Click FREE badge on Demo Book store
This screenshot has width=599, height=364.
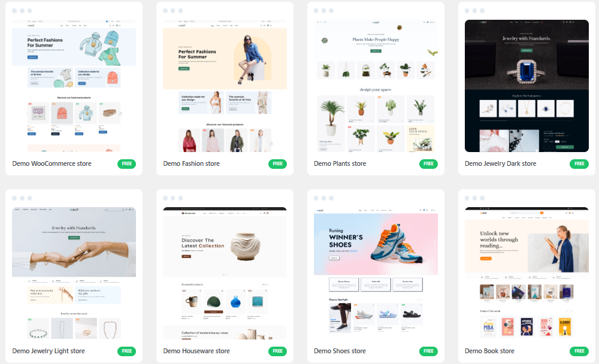pos(579,351)
